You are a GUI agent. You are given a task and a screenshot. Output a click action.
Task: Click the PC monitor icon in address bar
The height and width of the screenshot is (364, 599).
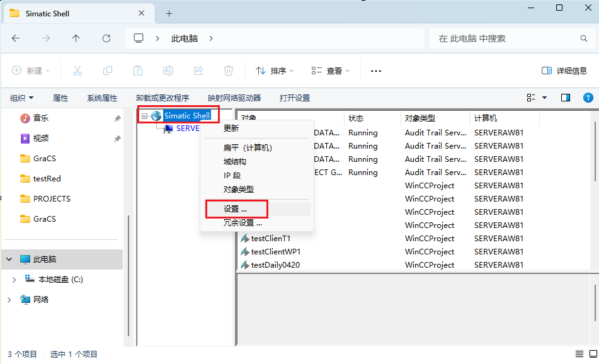[139, 38]
